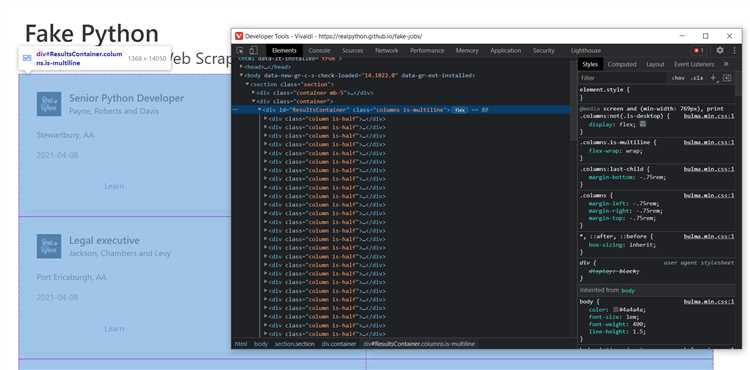Toggle the flex badge on ResultsContainer
This screenshot has height=370, width=750.
point(460,110)
